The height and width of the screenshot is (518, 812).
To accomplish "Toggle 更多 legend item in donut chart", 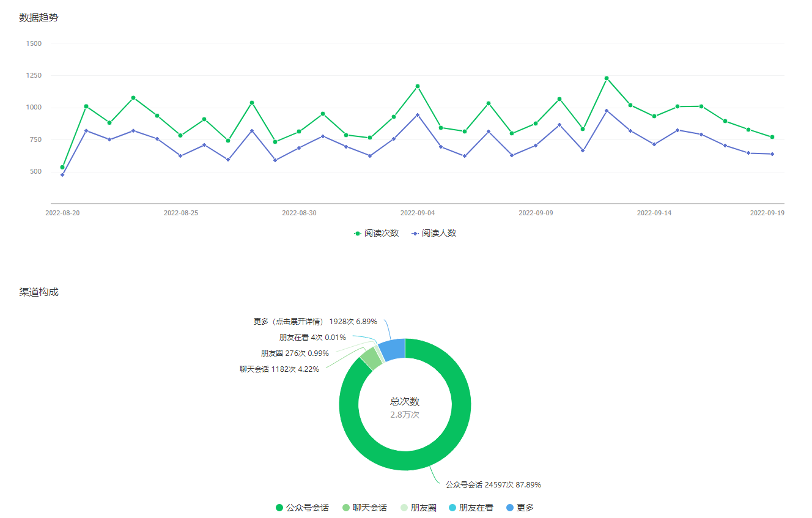I will pos(520,508).
